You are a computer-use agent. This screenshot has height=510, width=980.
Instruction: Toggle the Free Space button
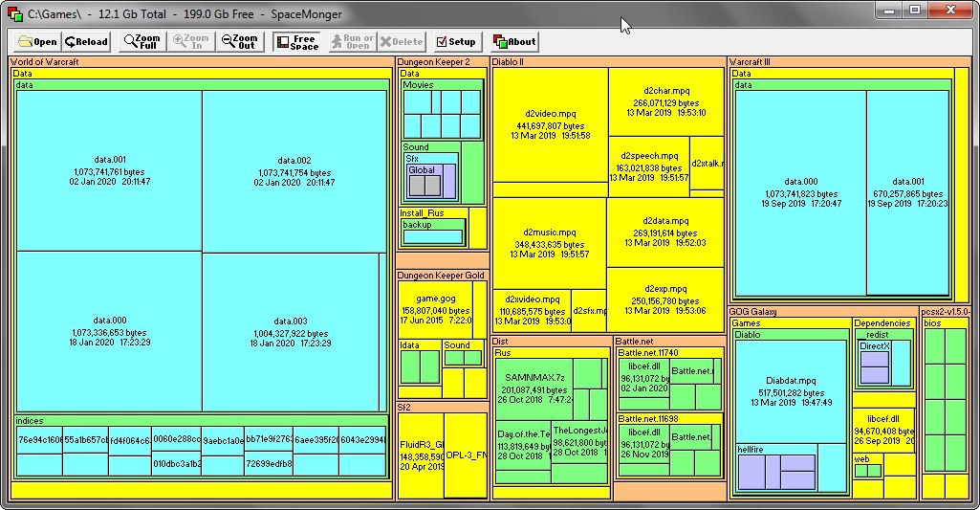pyautogui.click(x=297, y=42)
